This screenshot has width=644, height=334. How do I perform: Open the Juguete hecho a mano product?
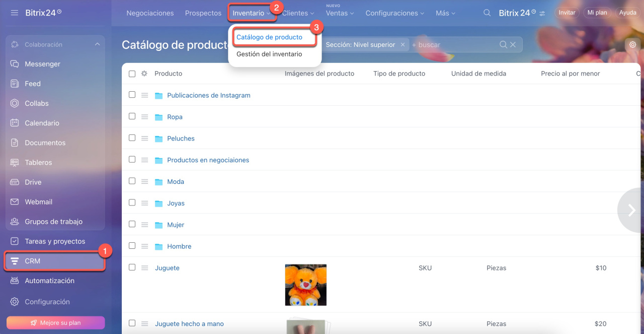click(x=189, y=324)
